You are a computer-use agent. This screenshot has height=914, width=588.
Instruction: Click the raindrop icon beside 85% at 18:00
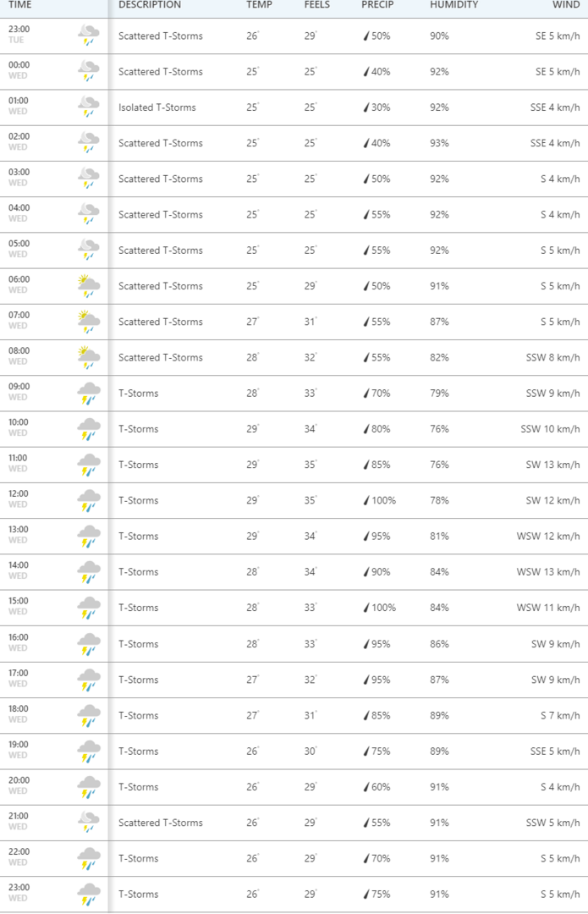tap(365, 715)
